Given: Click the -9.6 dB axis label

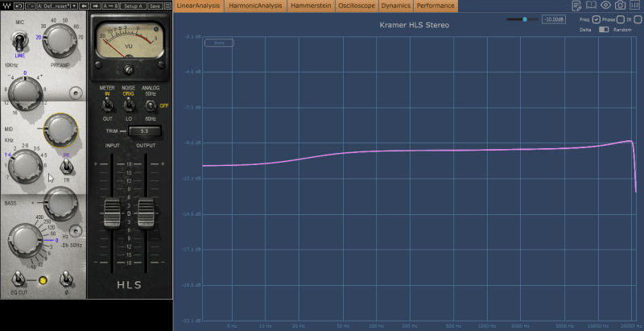Looking at the screenshot, I should pyautogui.click(x=193, y=143).
